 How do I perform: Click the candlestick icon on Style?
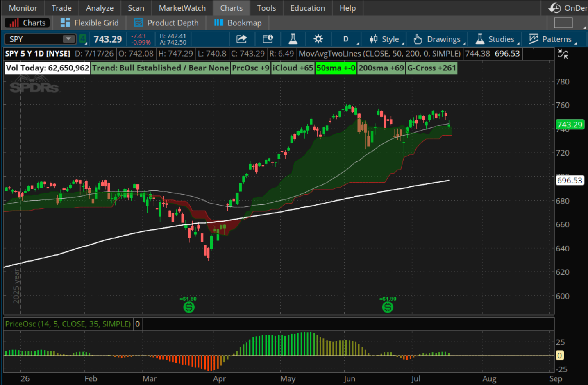click(373, 39)
